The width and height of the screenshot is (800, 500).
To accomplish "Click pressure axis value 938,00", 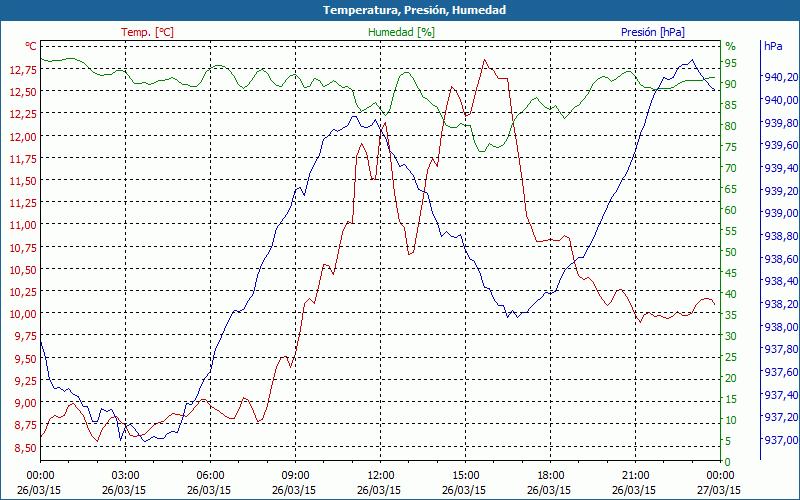I will pos(781,327).
